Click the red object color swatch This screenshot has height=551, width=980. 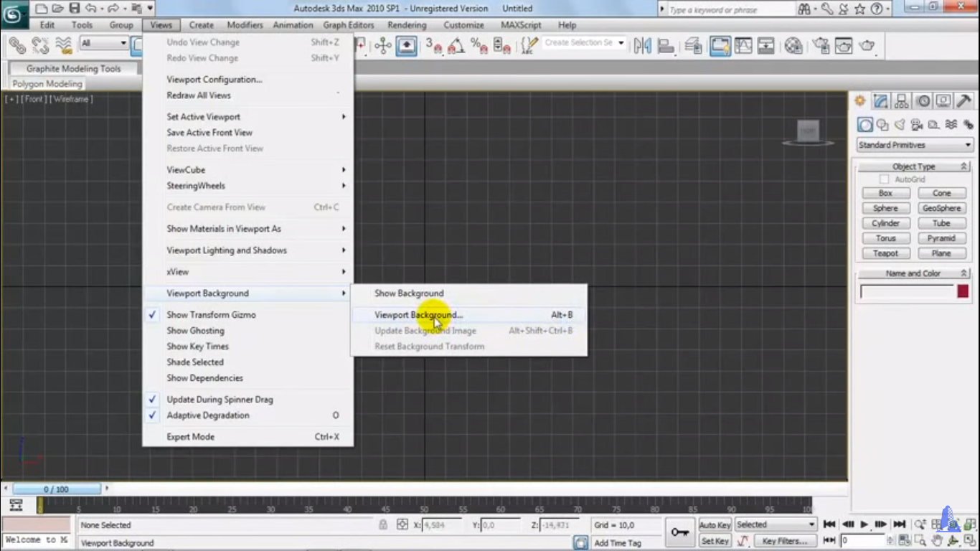pos(963,291)
